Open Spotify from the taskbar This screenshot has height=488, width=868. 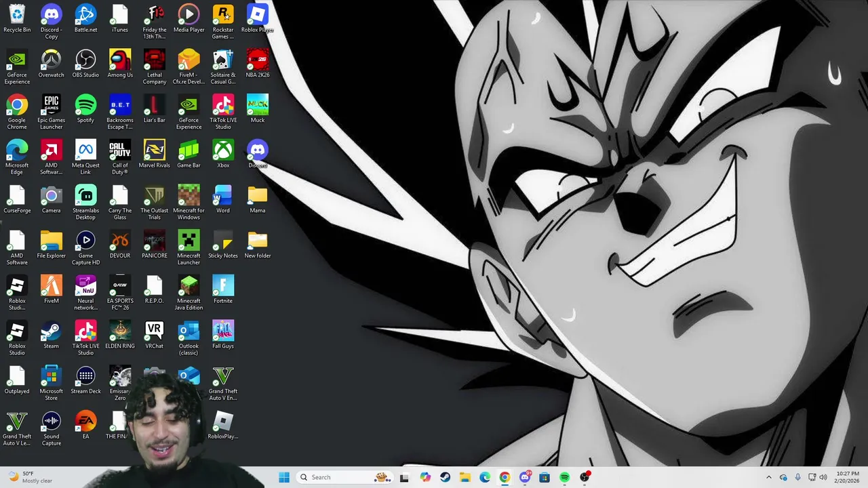(564, 477)
